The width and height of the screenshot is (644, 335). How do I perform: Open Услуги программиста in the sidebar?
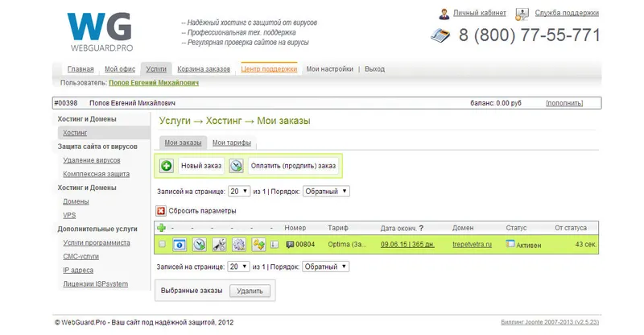coord(97,243)
